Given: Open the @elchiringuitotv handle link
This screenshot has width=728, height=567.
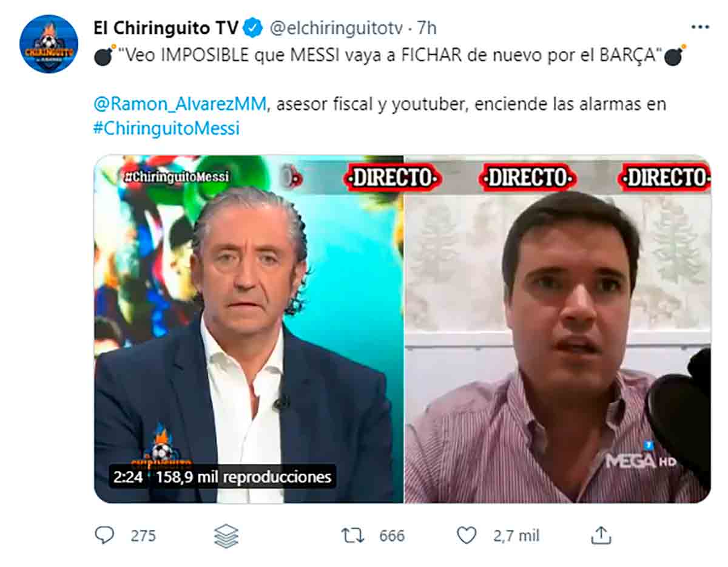Looking at the screenshot, I should point(335,28).
